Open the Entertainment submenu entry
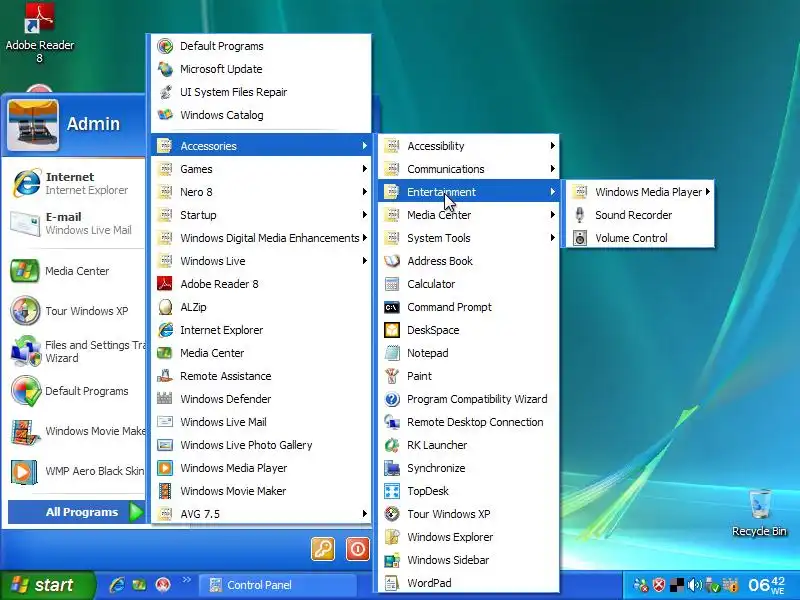800x600 pixels. 468,192
